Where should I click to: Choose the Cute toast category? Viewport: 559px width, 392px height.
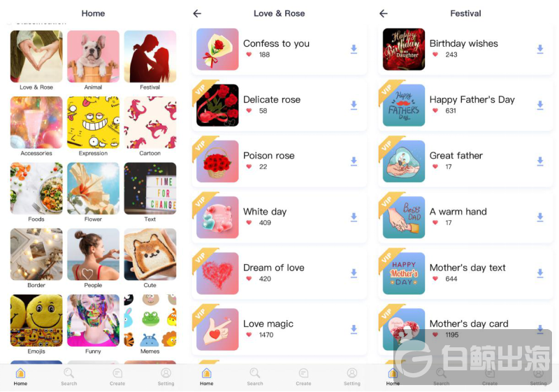click(150, 258)
